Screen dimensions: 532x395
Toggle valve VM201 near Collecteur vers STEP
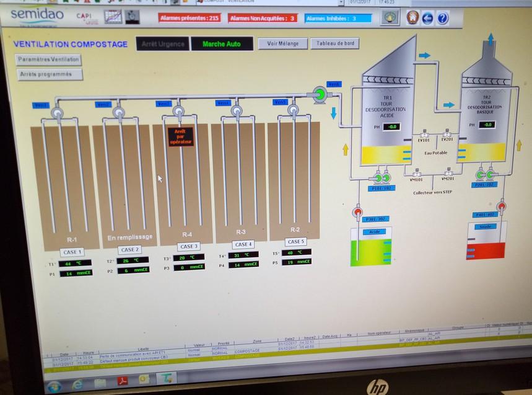pos(449,174)
